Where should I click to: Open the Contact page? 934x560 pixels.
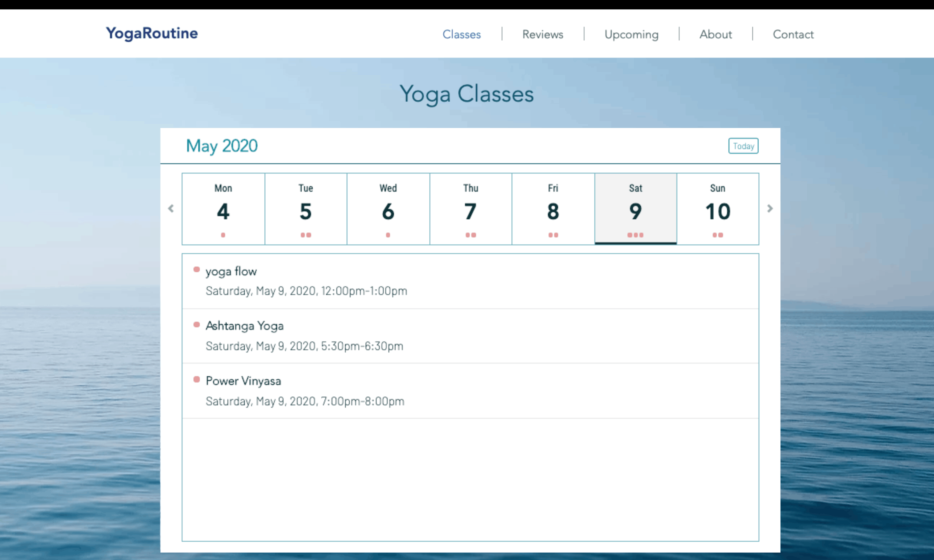click(x=793, y=34)
